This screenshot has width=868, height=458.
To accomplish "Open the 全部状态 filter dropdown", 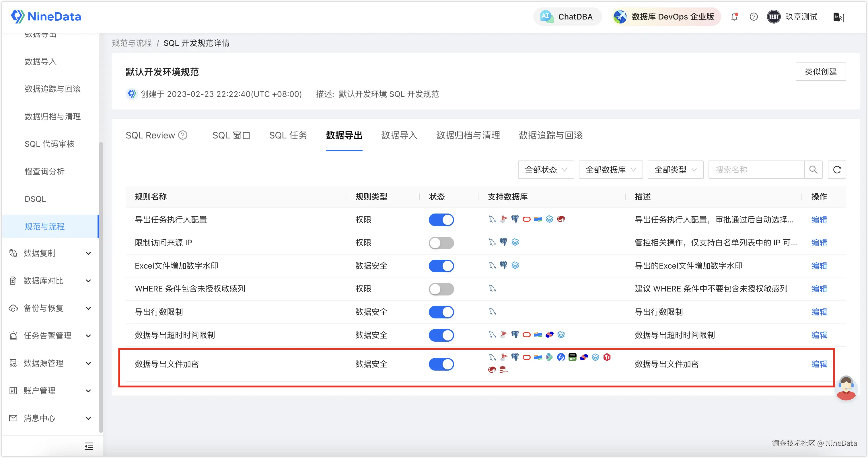I will coord(546,170).
